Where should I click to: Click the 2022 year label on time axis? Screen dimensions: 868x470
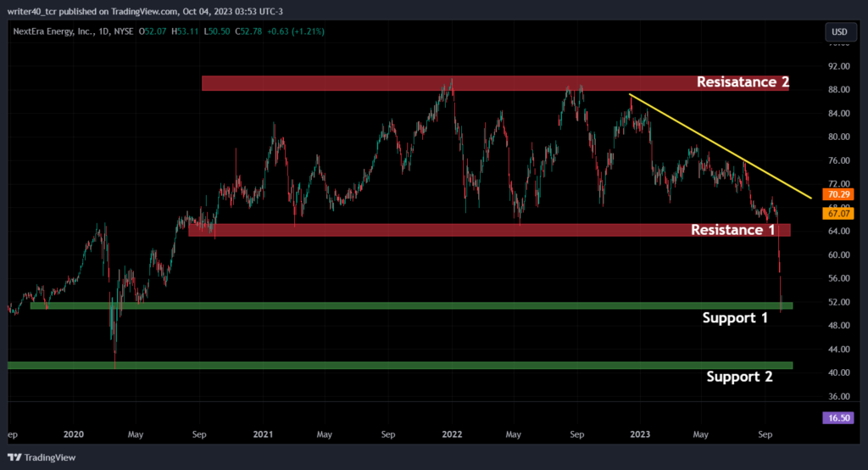(x=452, y=434)
